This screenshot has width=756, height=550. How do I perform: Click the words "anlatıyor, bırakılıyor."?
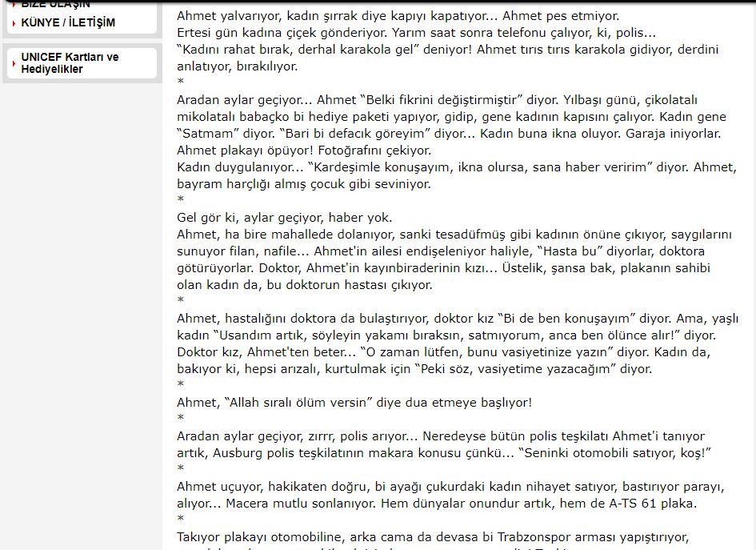238,66
